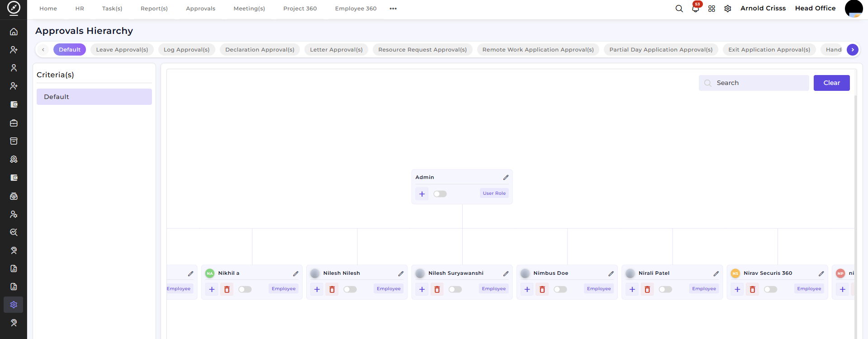Viewport: 868px width, 339px height.
Task: Click the home icon in sidebar
Action: pyautogui.click(x=14, y=32)
